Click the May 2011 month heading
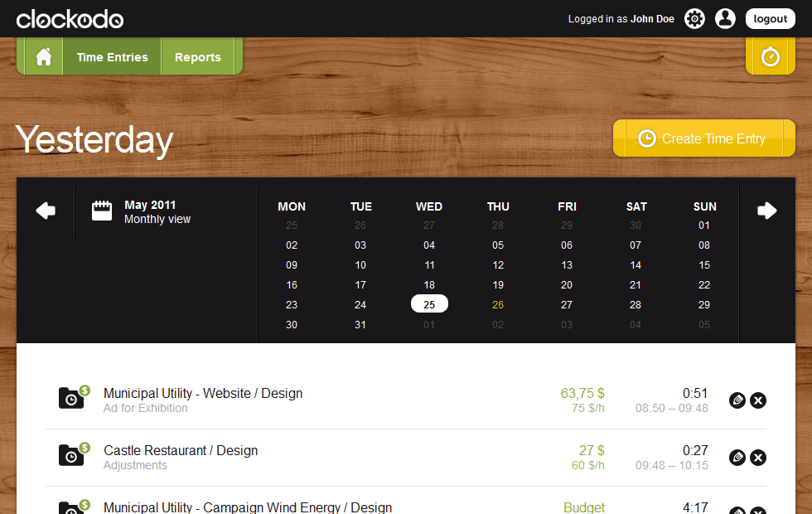812x514 pixels. 150,206
